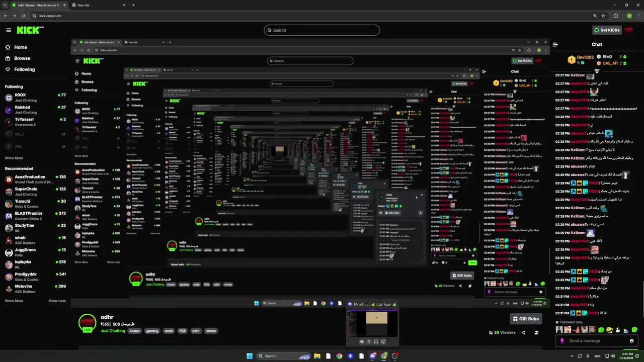Viewport: 644px width, 362px height.
Task: Click the PS5 tag
Action: 182,331
